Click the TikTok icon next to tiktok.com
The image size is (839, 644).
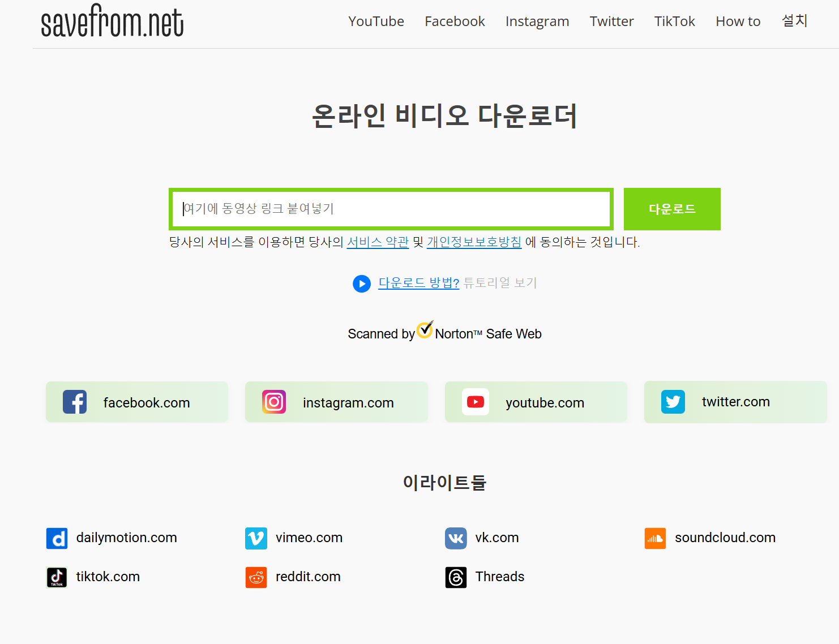57,577
